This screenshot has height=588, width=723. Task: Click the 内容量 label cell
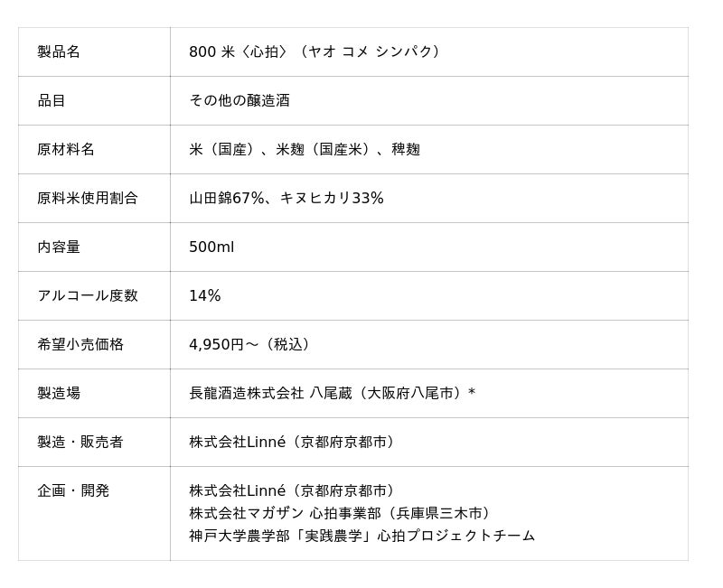click(x=59, y=247)
